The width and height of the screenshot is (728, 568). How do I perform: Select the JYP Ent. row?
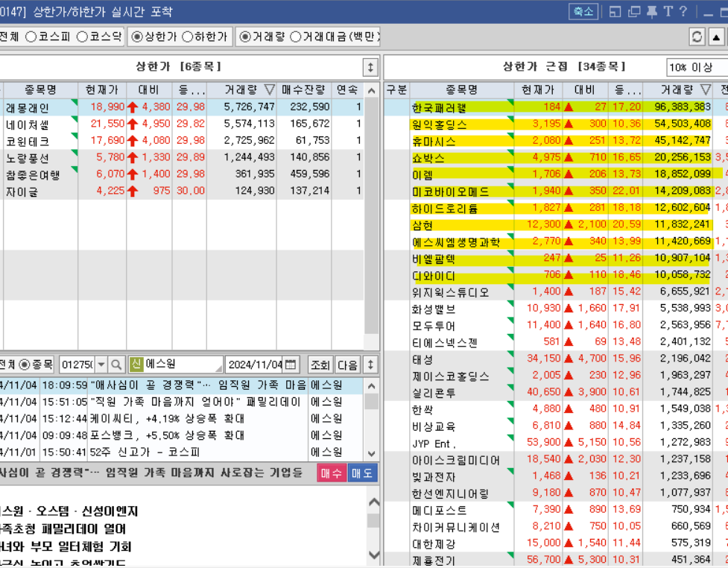click(x=556, y=443)
